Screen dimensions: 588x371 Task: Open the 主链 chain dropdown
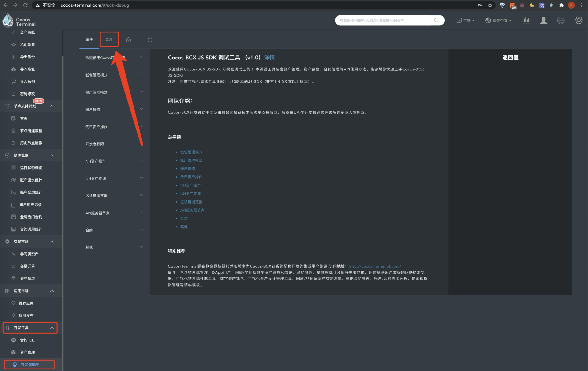pyautogui.click(x=465, y=21)
